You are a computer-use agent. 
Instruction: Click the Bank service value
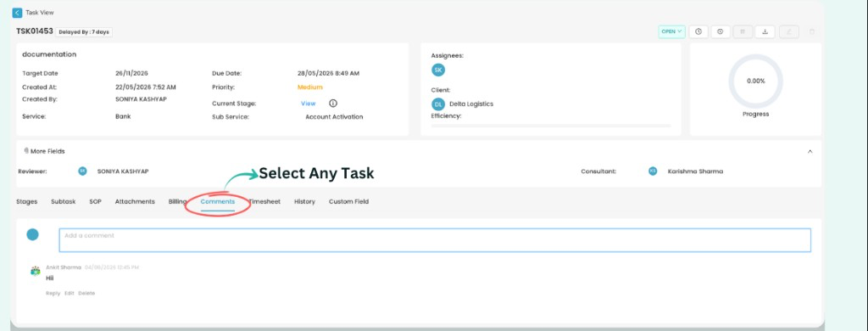click(x=123, y=117)
